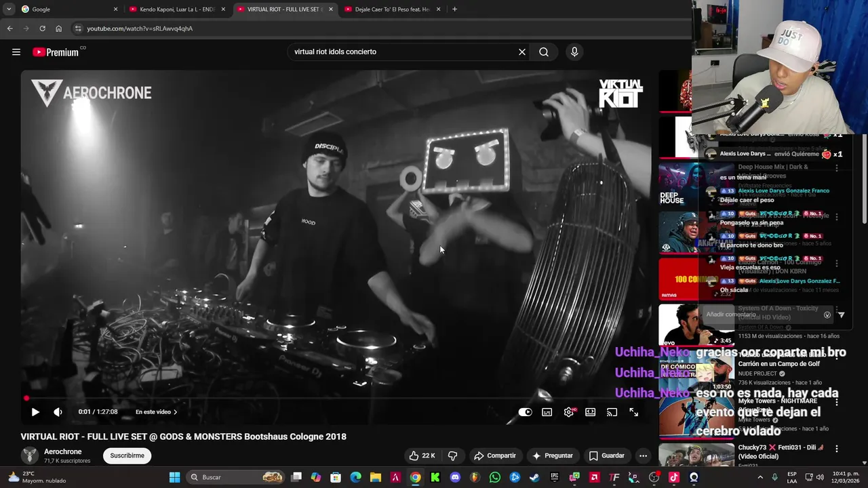This screenshot has height=488, width=868.
Task: Open Discord from taskbar
Action: 455,477
